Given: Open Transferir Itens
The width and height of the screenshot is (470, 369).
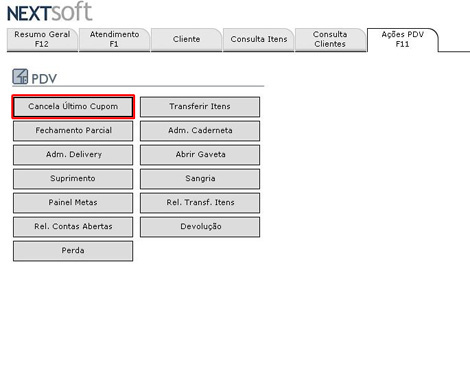Looking at the screenshot, I should pos(200,107).
